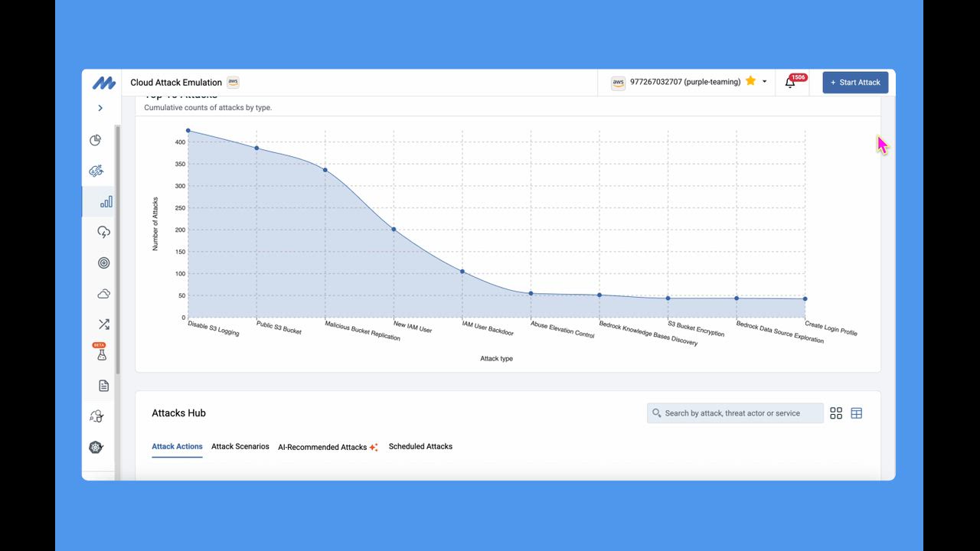Open the cloud sidebar icon
Viewport: 980px width, 551px height.
(104, 293)
